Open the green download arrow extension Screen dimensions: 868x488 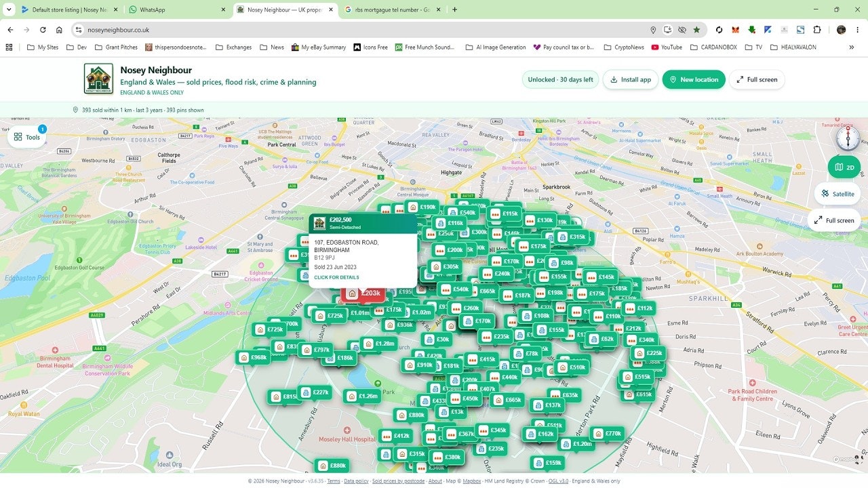point(752,30)
